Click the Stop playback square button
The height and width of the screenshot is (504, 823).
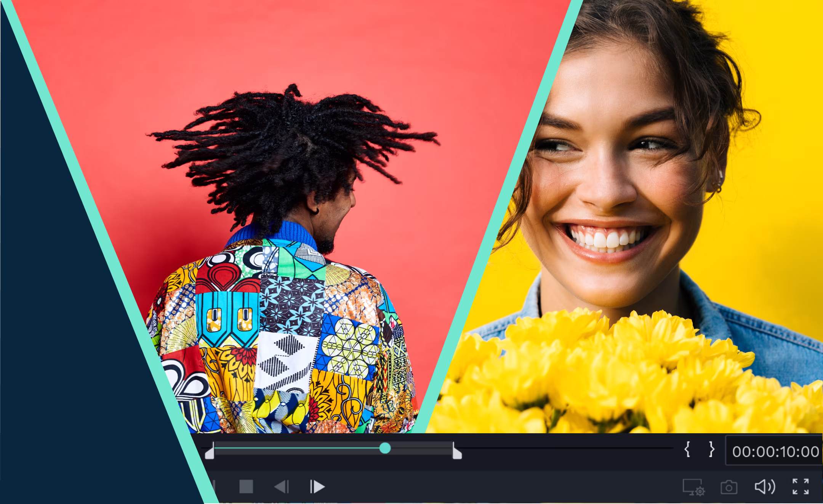pos(246,486)
